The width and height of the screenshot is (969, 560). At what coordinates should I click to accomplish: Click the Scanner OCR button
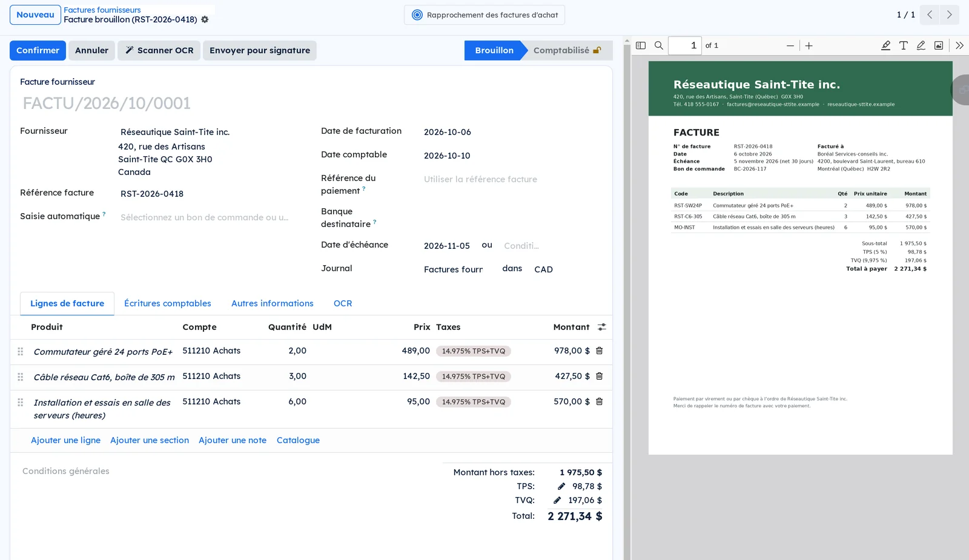tap(159, 50)
